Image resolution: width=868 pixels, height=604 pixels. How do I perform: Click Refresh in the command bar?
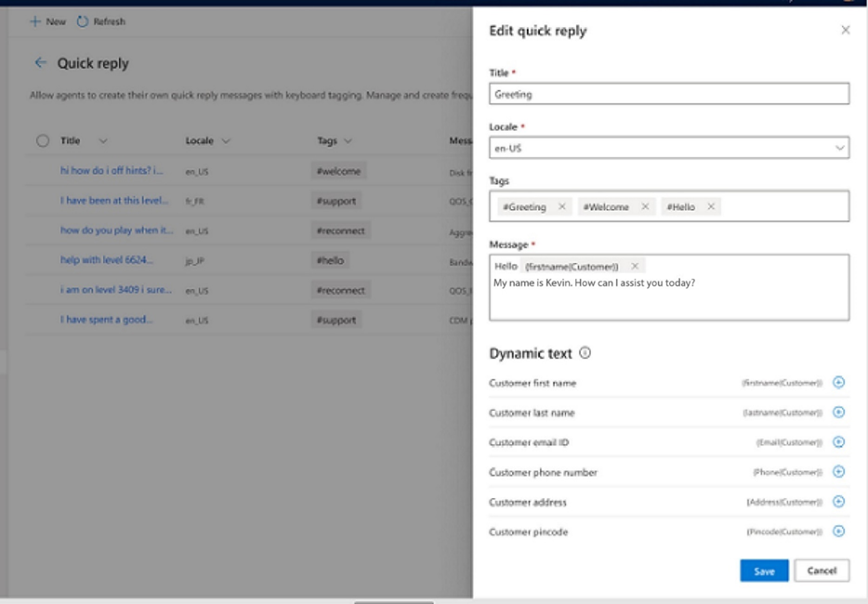coord(100,21)
